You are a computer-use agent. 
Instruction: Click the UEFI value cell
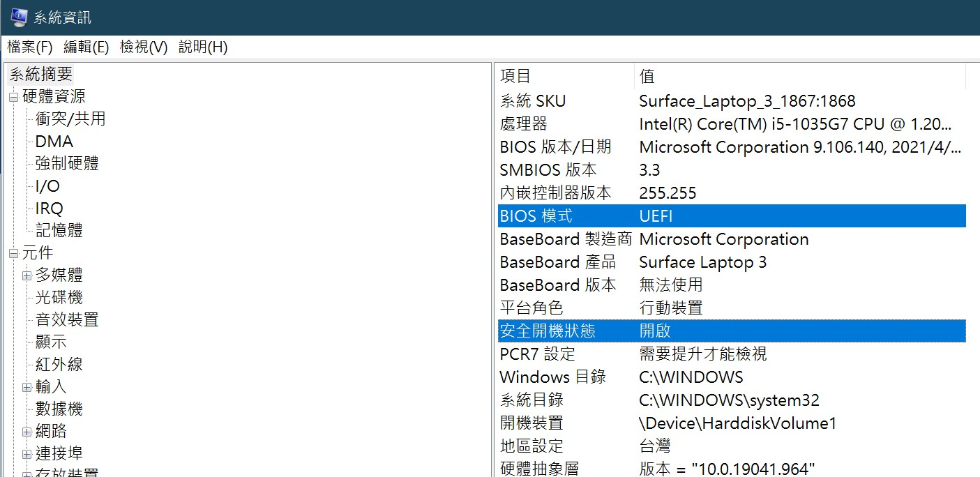pos(656,216)
